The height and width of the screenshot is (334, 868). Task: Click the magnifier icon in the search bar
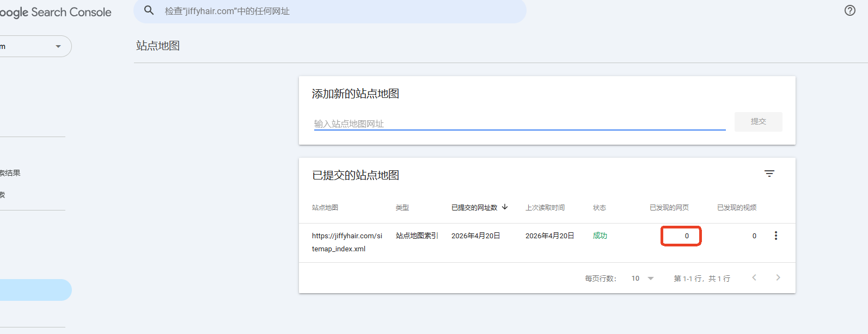149,10
